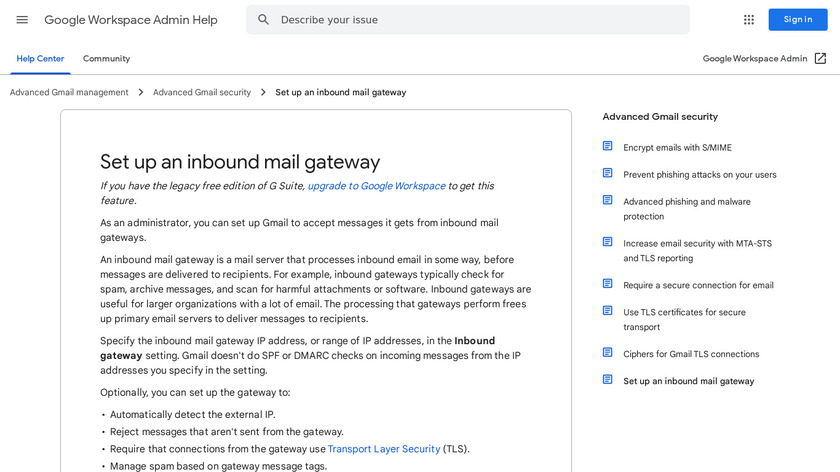Open the hamburger main menu
The width and height of the screenshot is (840, 472).
(22, 20)
